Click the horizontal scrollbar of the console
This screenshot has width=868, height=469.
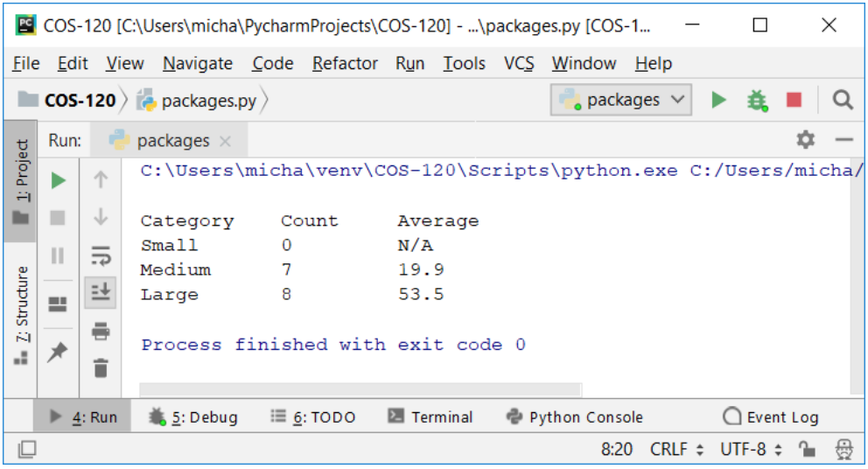pos(360,390)
